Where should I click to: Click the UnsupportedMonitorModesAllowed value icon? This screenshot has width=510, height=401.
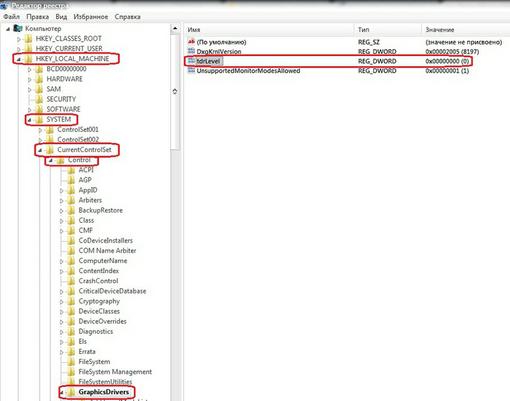click(x=191, y=70)
